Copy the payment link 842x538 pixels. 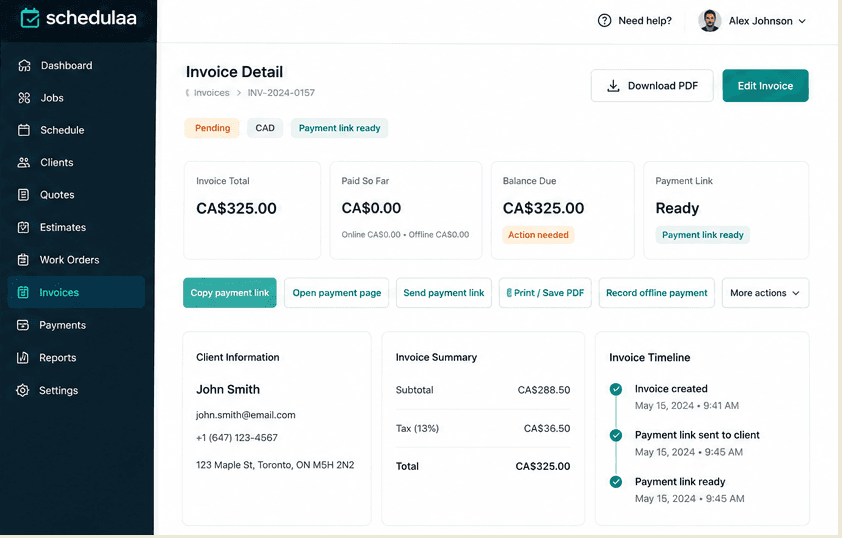coord(230,293)
